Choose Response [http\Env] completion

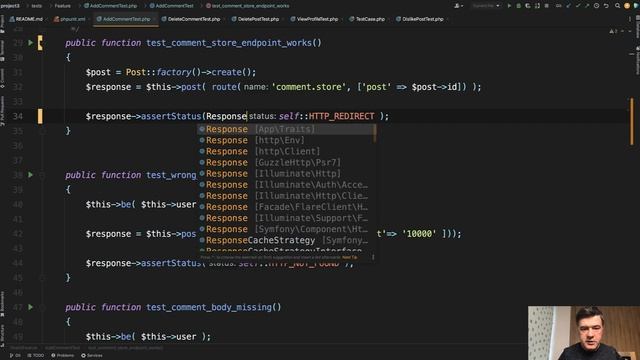pyautogui.click(x=285, y=140)
